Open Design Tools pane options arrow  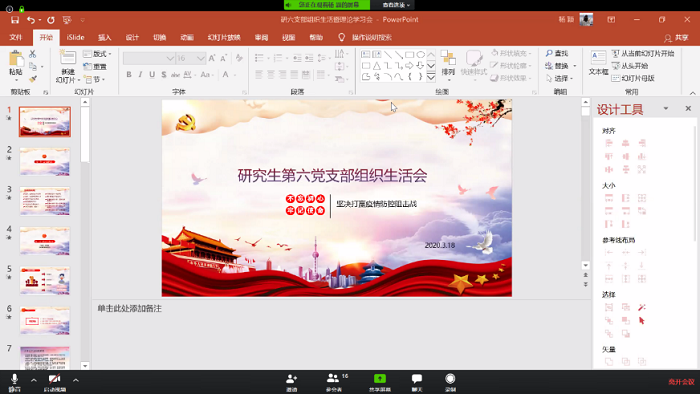tap(666, 108)
